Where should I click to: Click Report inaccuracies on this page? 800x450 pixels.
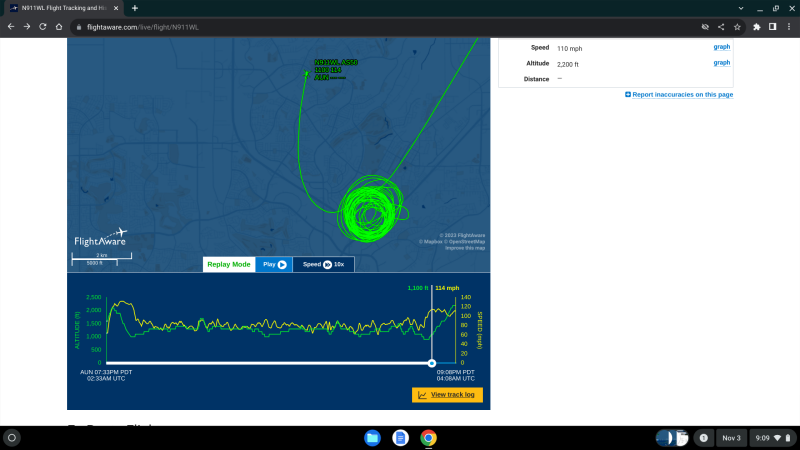679,94
